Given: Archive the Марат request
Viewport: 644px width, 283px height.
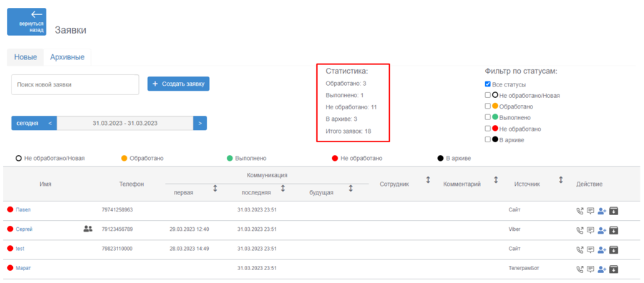Looking at the screenshot, I should (x=614, y=269).
